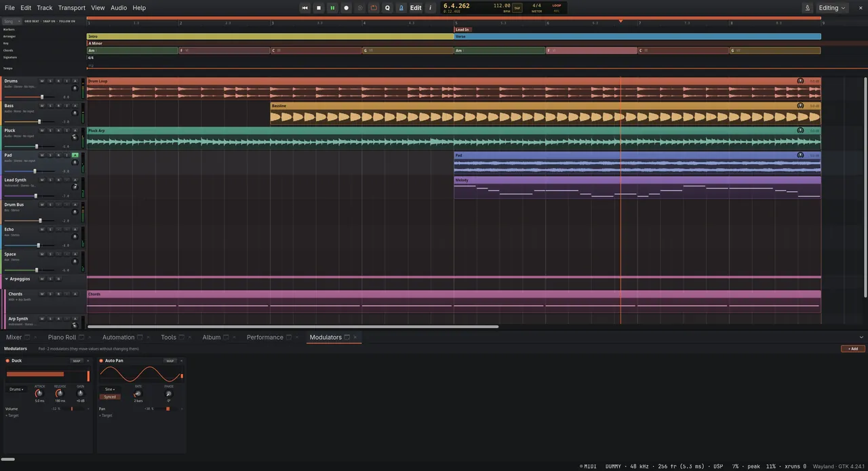Open the Sine waveform dropdown
The image size is (868, 471).
(109, 390)
